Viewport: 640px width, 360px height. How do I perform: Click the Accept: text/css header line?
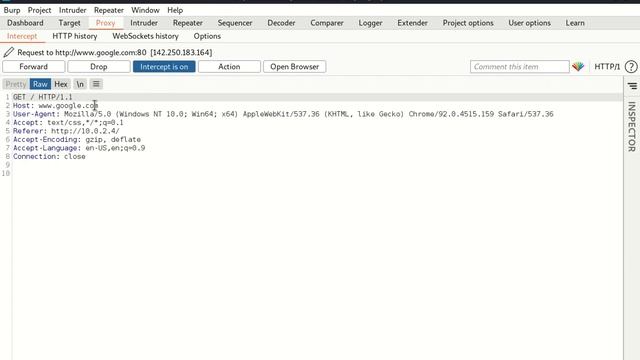pyautogui.click(x=68, y=122)
